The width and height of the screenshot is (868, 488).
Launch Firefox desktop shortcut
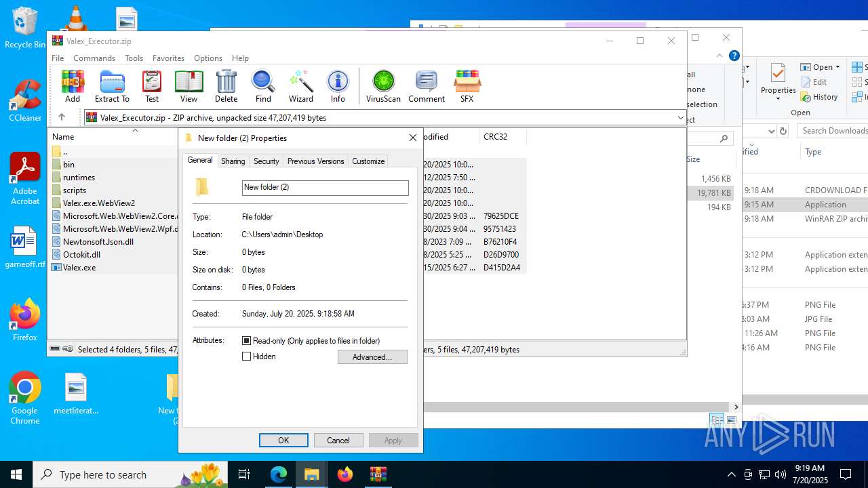(25, 320)
